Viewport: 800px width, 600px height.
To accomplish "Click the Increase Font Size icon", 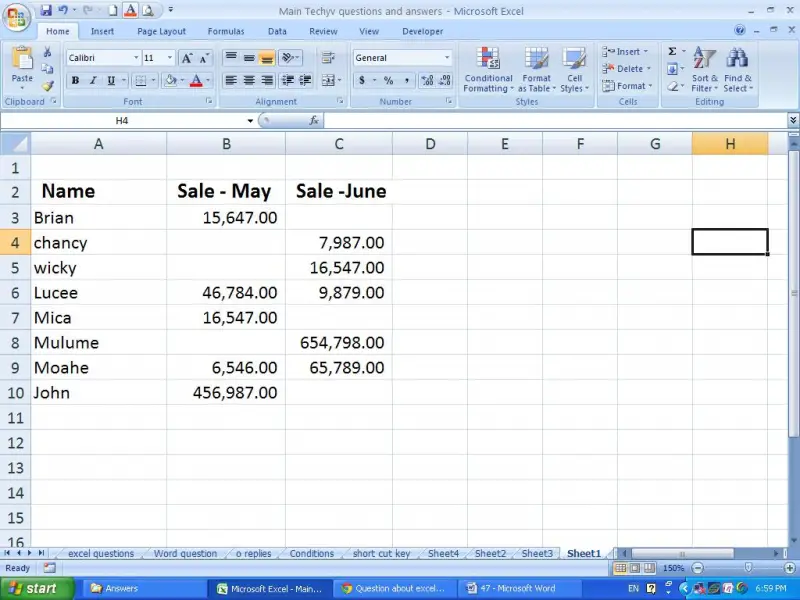I will click(x=188, y=58).
